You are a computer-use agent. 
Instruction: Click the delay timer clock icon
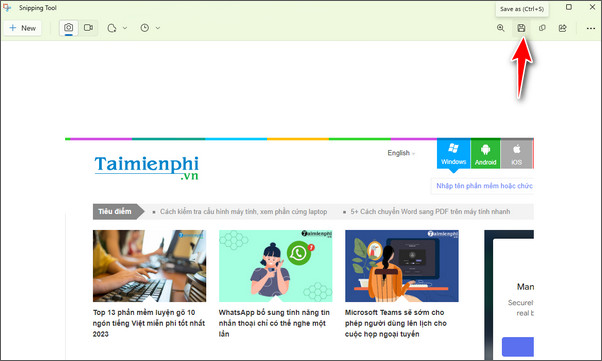coord(145,28)
